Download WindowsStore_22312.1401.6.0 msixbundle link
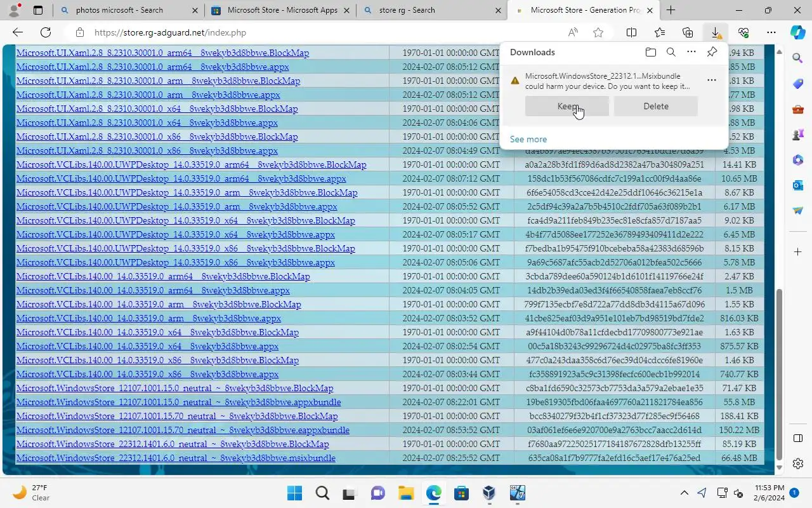812x508 pixels. tap(176, 458)
